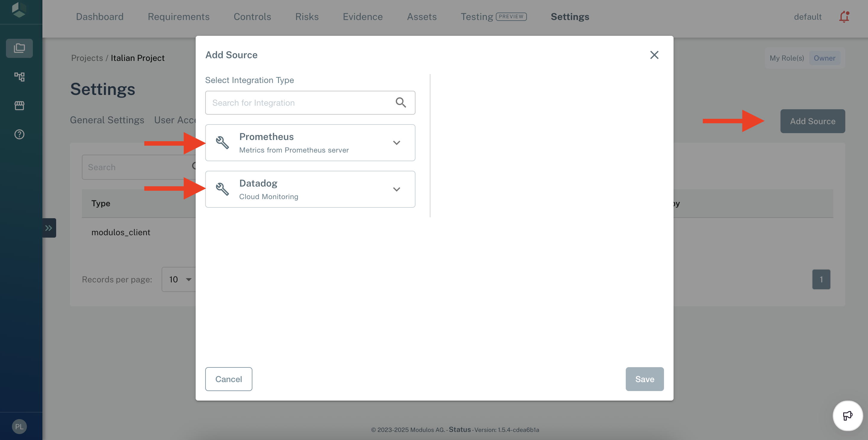868x440 pixels.
Task: Click the notification bell icon
Action: coord(844,16)
